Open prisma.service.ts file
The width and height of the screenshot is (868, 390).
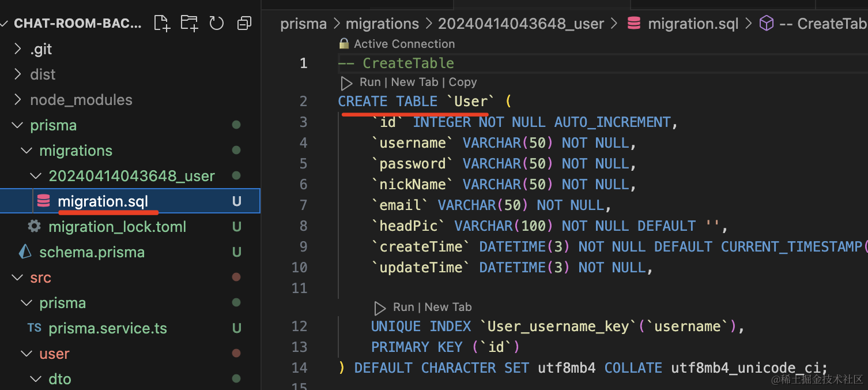(107, 328)
